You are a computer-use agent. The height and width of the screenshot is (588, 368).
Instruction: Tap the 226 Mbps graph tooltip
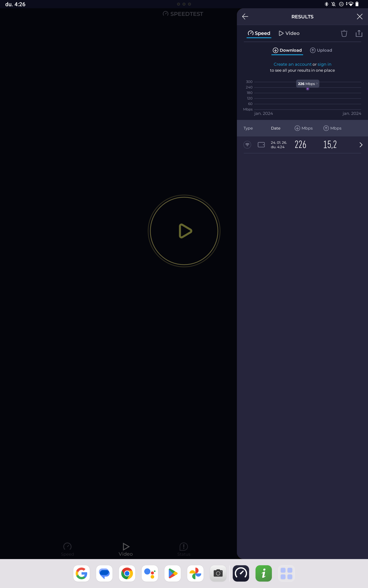pyautogui.click(x=308, y=84)
